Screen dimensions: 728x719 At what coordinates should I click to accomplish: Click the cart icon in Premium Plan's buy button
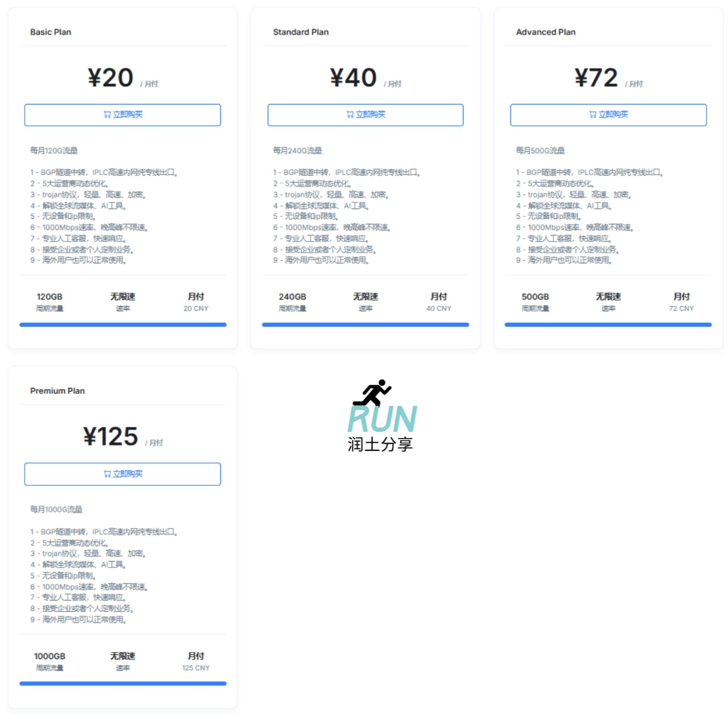tap(107, 474)
